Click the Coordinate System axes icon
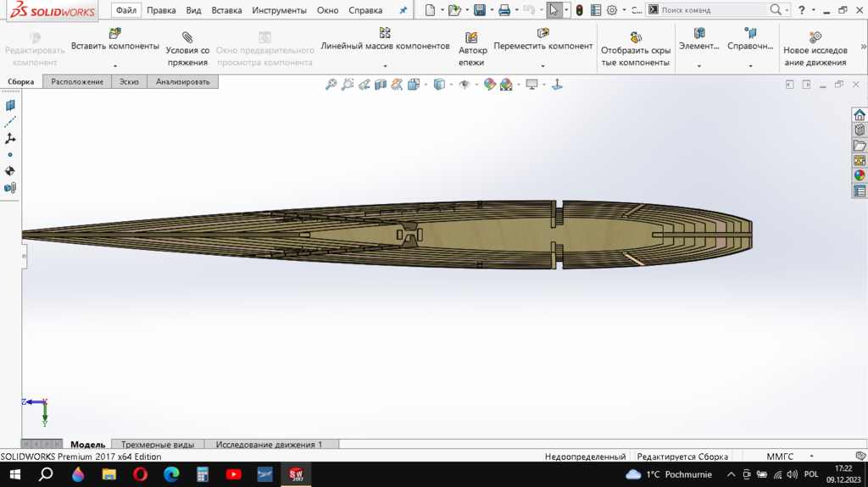868x487 pixels. (10, 138)
